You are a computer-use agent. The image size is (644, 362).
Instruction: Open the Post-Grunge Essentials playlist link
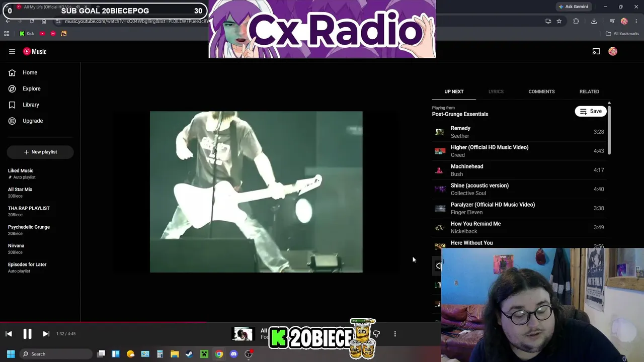460,114
